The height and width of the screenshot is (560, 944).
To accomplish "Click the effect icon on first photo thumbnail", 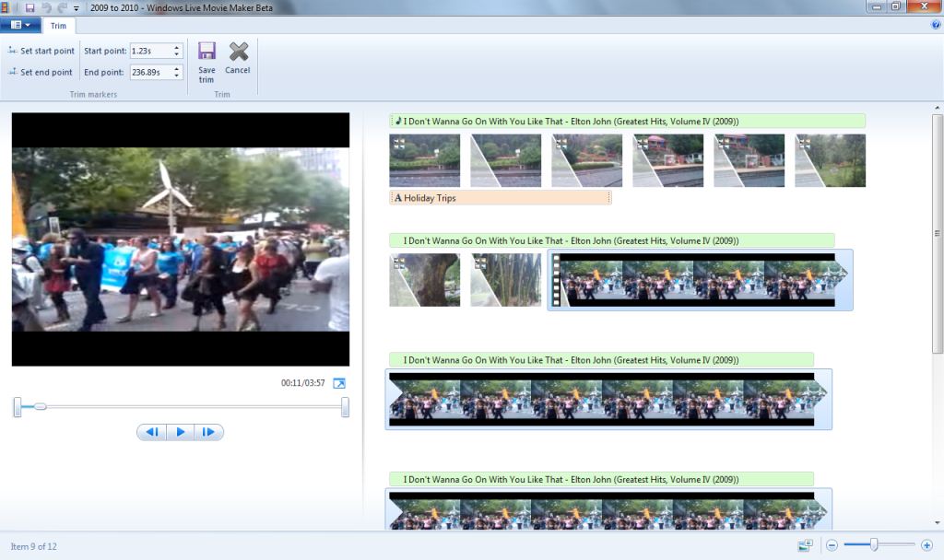I will click(x=398, y=144).
